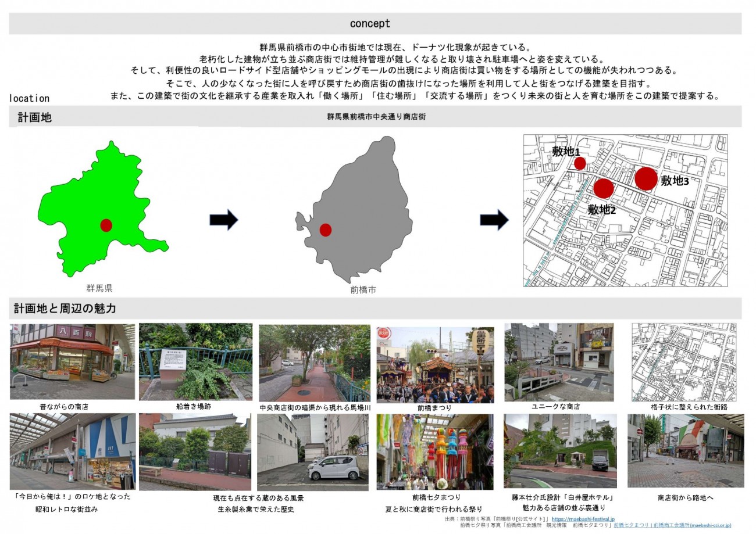Open the 昔ながらの商店 storefront photo
756x534 pixels.
click(72, 361)
